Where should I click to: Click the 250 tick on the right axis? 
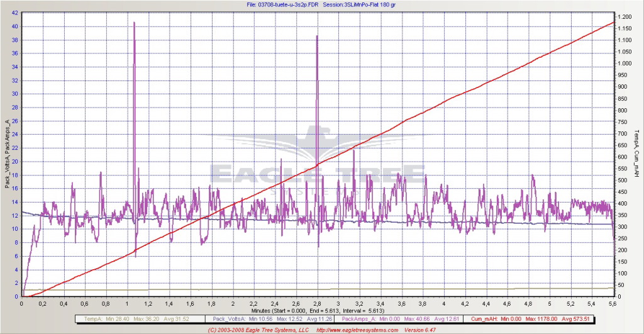[623, 238]
